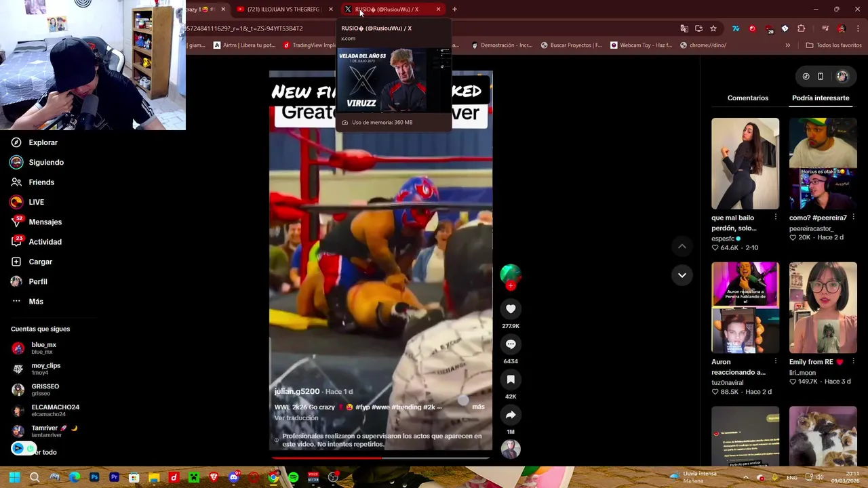Viewport: 868px width, 488px height.
Task: Open 'que mal bailo perdón' video thumbnail
Action: pos(745,163)
